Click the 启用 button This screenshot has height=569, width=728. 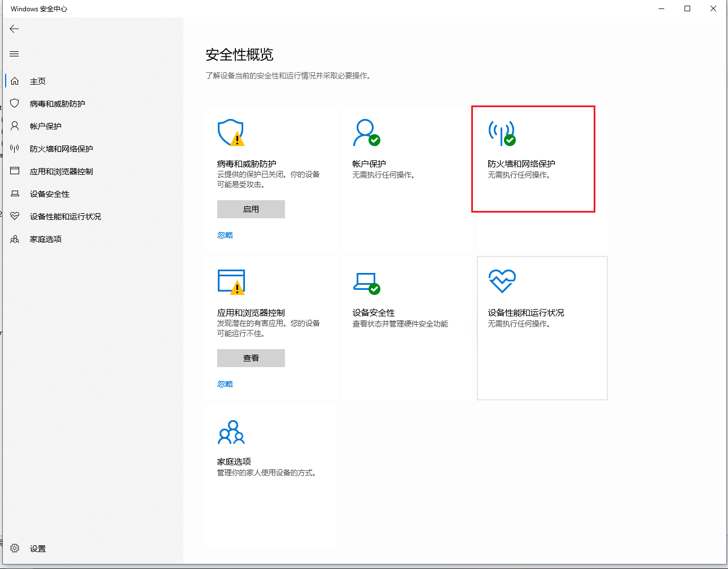click(x=251, y=209)
